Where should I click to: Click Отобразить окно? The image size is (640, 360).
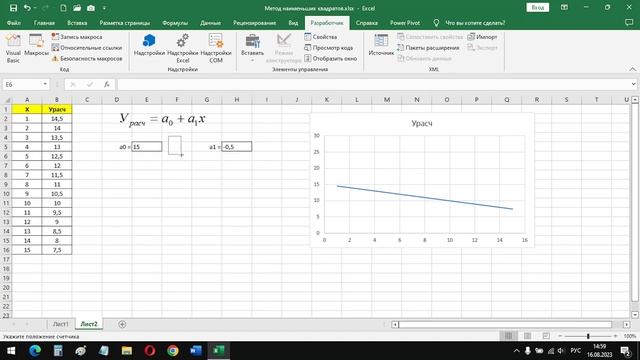tap(331, 58)
